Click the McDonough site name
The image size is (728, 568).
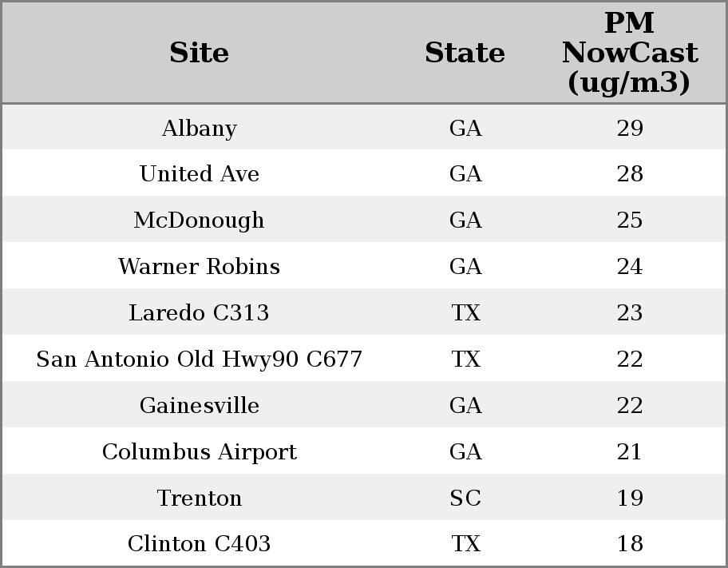click(199, 220)
